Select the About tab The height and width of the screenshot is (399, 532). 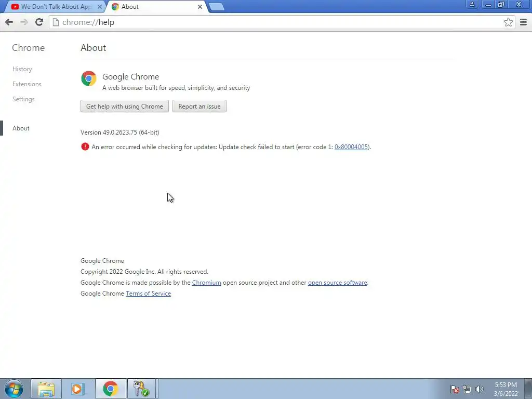click(x=157, y=7)
